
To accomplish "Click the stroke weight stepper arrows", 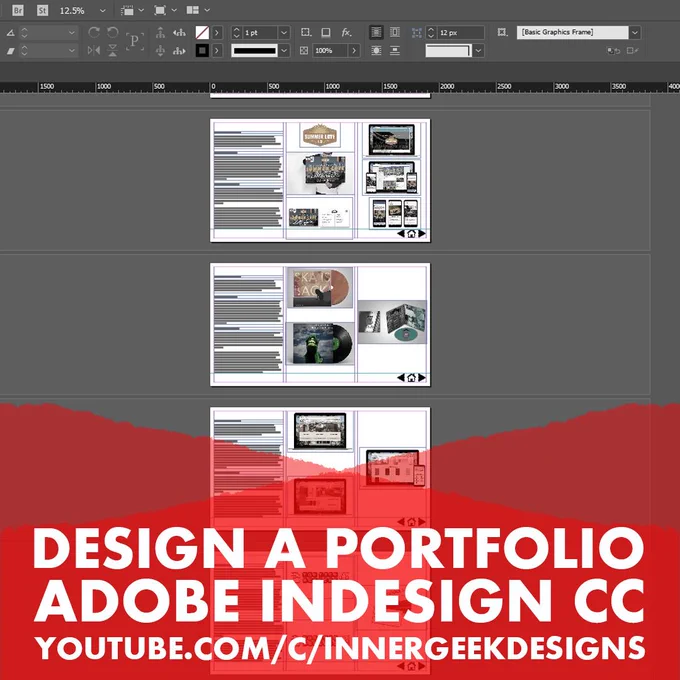I will [x=236, y=33].
